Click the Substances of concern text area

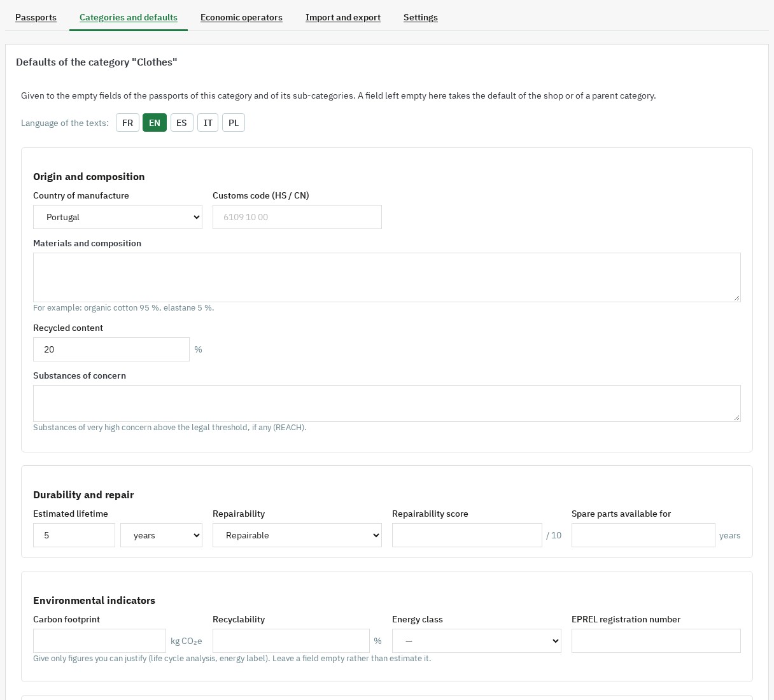click(387, 403)
